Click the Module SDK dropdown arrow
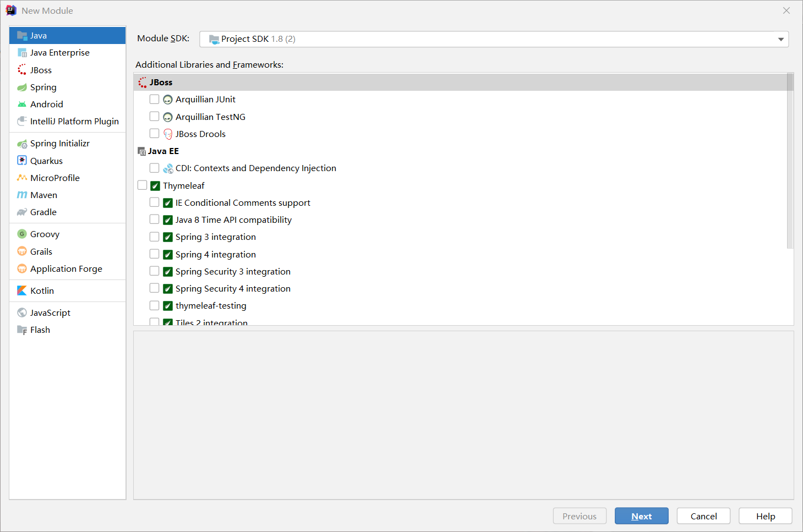The image size is (803, 532). 780,39
